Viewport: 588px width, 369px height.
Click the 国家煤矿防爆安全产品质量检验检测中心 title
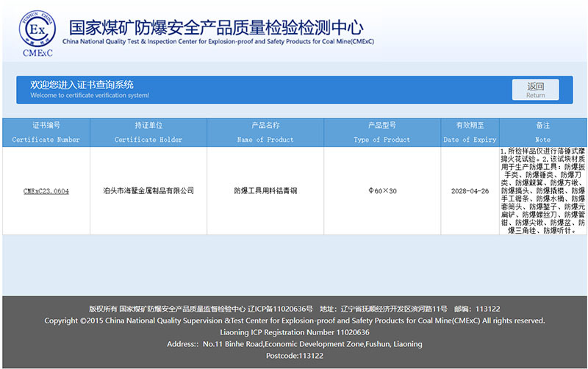216,27
